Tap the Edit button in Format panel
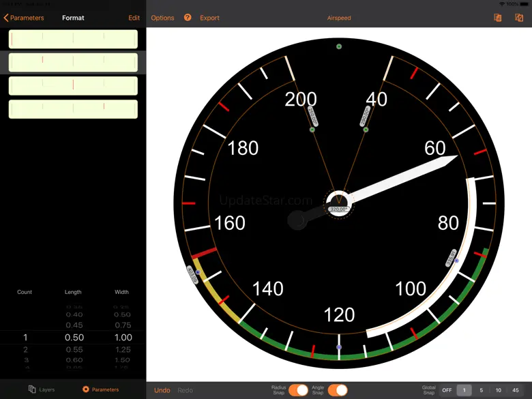The image size is (532, 399). click(134, 18)
